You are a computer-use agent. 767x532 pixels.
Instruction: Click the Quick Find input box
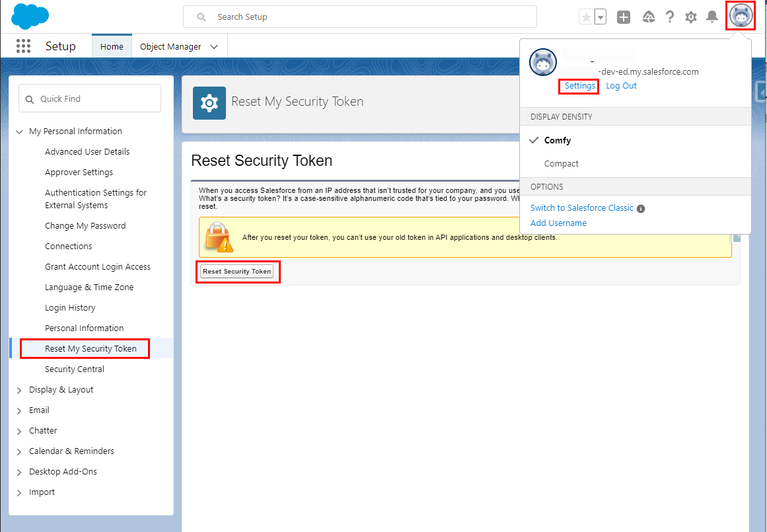tap(90, 98)
